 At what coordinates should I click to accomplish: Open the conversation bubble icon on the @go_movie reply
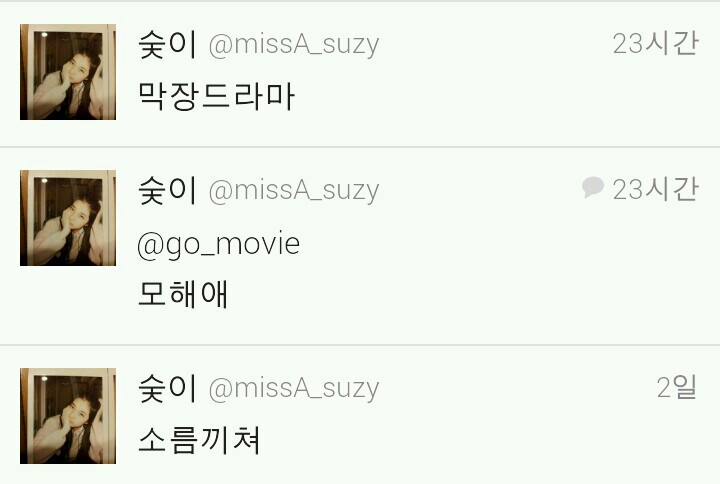592,187
